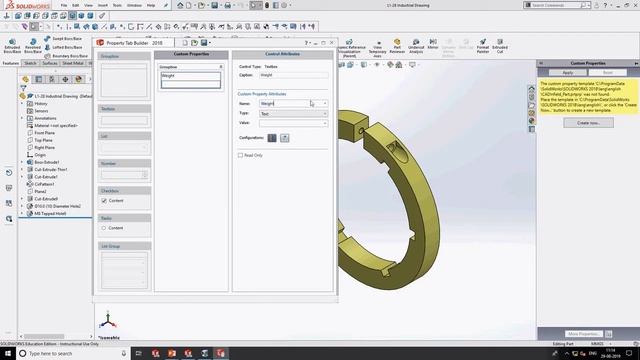Select the Swept Boss/Base tool
Viewport: 640px width, 360px height.
click(63, 38)
